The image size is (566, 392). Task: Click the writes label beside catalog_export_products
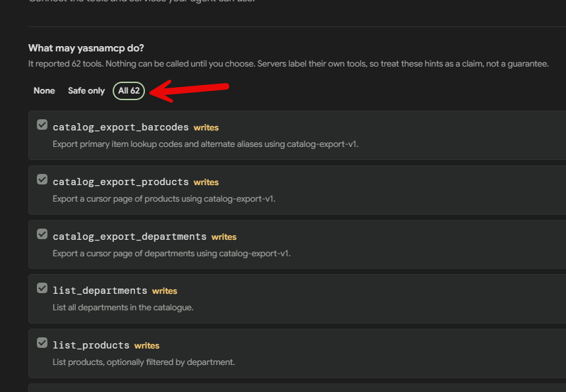(x=206, y=182)
